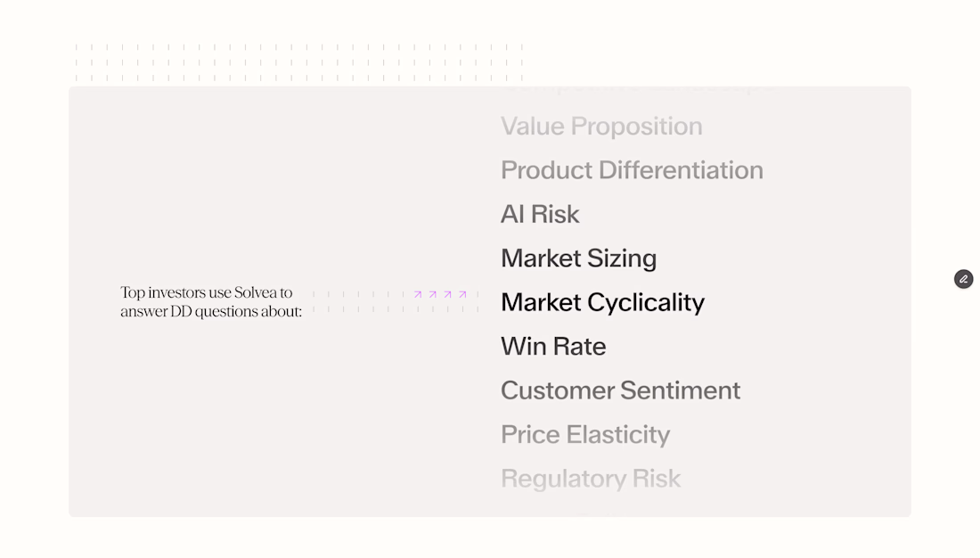Pick the Win Rate topic
Viewport: 980px width, 558px height.
(x=553, y=347)
